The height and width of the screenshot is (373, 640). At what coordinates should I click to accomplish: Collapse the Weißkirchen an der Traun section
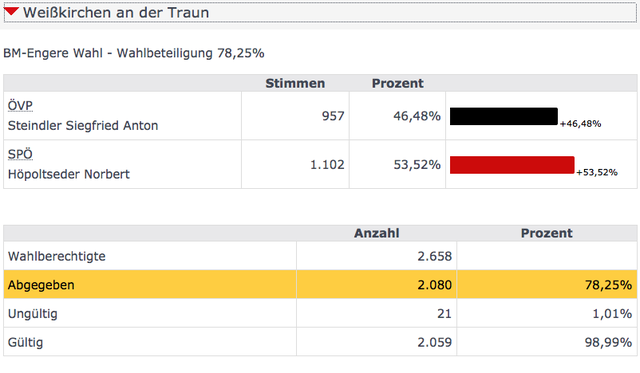(x=320, y=13)
